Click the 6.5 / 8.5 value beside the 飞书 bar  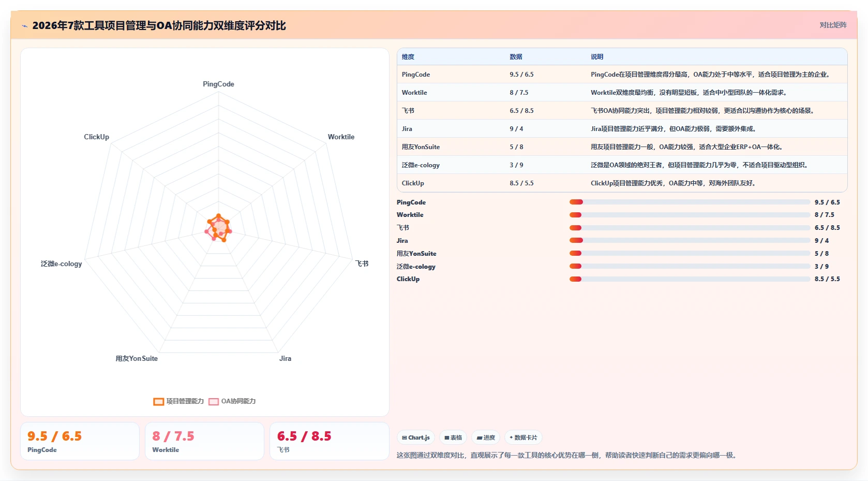tap(827, 228)
